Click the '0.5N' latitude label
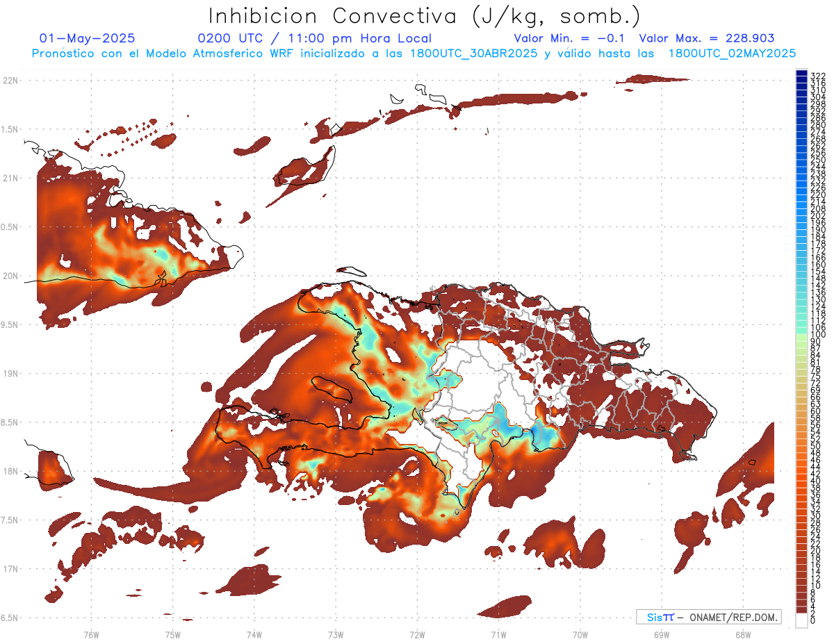The height and width of the screenshot is (644, 834). tap(10, 227)
